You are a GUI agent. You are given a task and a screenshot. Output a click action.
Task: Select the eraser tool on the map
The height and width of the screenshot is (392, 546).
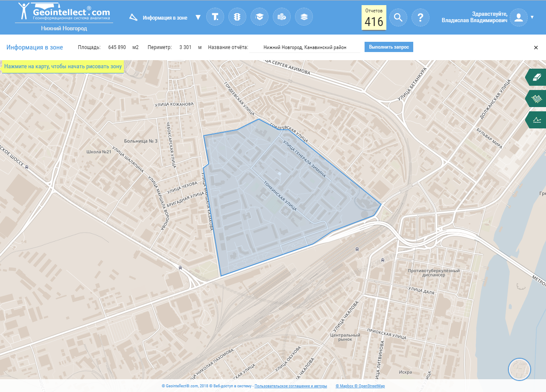point(536,77)
